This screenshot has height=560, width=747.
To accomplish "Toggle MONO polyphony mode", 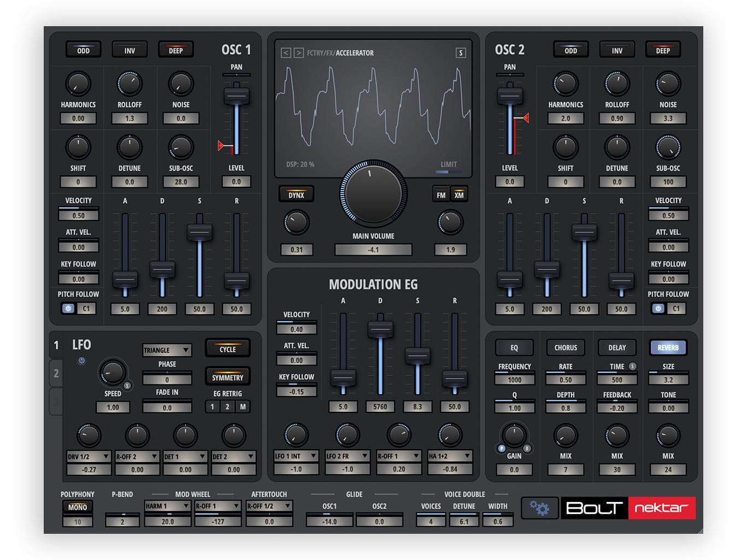I will 78,507.
